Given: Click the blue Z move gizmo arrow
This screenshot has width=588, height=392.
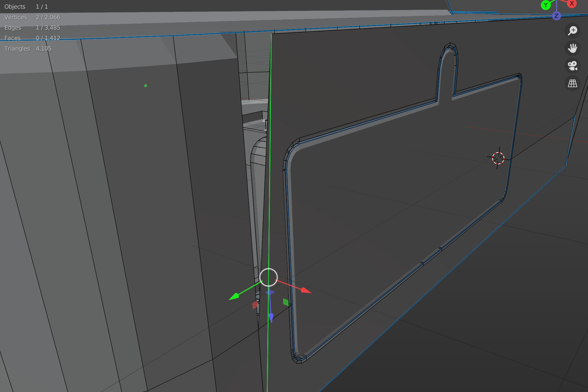Looking at the screenshot, I should [x=271, y=318].
